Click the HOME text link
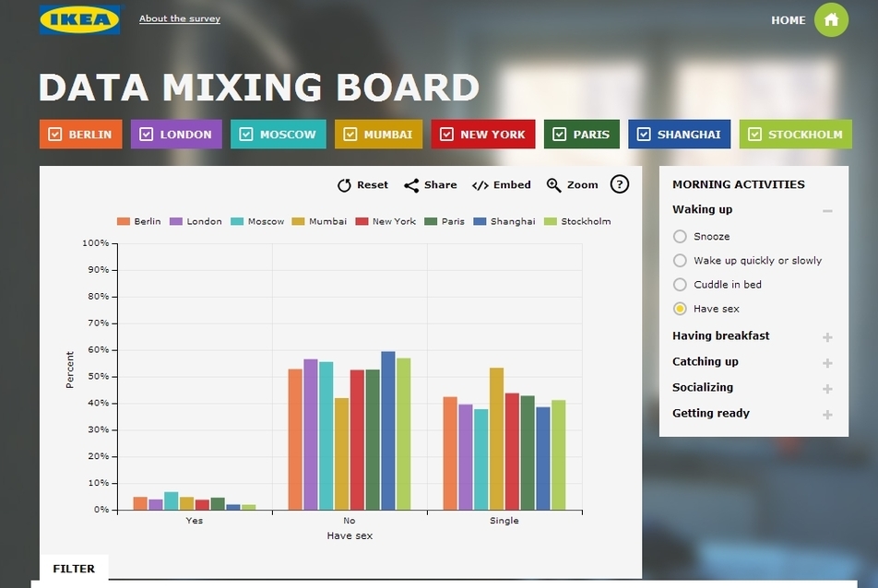Viewport: 878px width, 588px height. pos(789,20)
